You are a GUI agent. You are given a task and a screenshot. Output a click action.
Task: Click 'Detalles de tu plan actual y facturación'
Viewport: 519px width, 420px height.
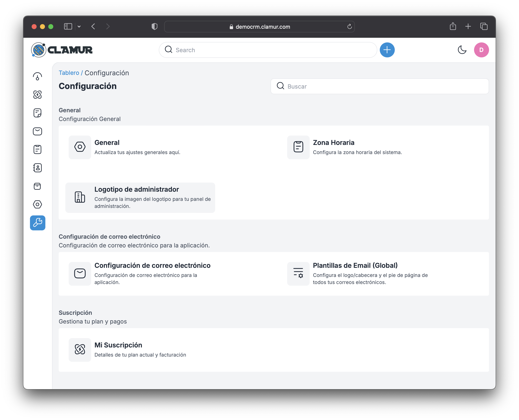coord(140,355)
